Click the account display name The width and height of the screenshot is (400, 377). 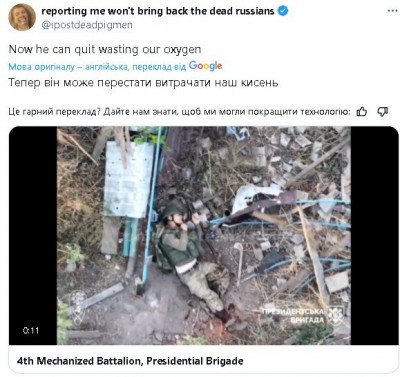click(158, 11)
